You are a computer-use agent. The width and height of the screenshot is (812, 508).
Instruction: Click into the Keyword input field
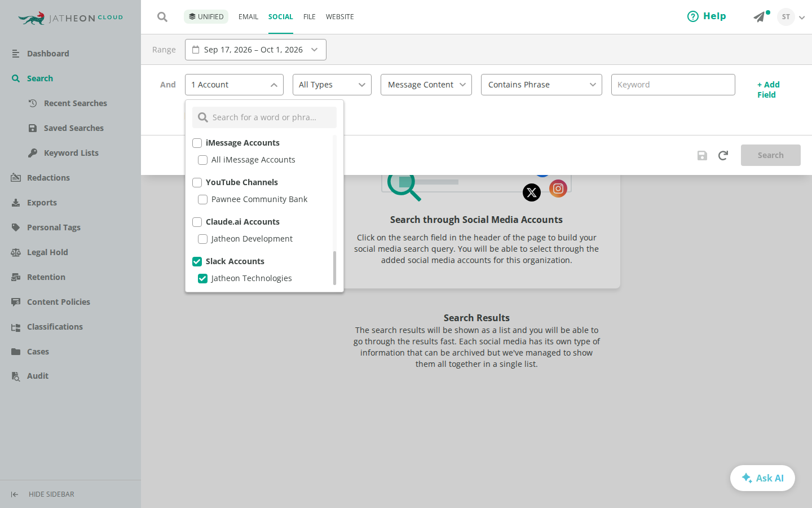click(673, 85)
